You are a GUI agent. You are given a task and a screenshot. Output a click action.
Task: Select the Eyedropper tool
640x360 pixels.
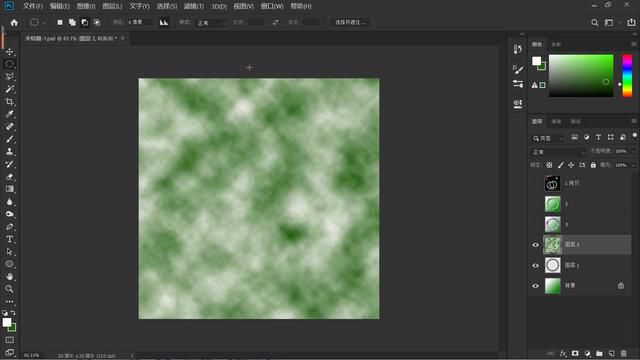click(x=9, y=114)
